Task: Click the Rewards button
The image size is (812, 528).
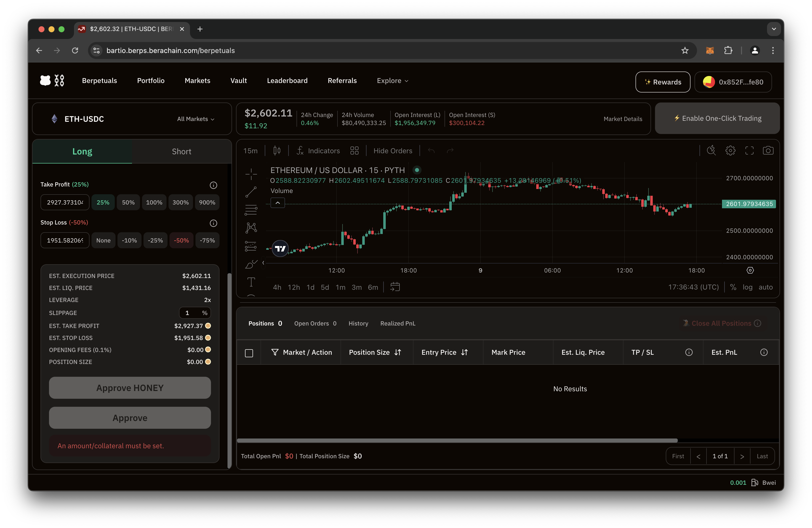Action: pos(662,82)
